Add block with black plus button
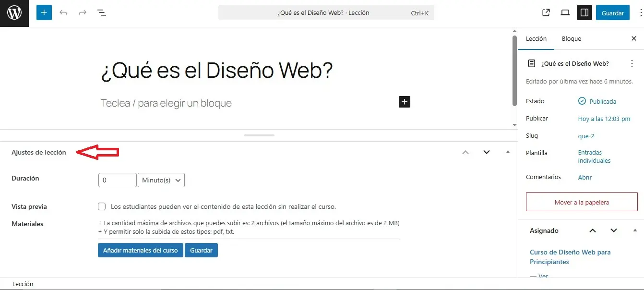Viewport: 644px width, 290px height. (405, 102)
